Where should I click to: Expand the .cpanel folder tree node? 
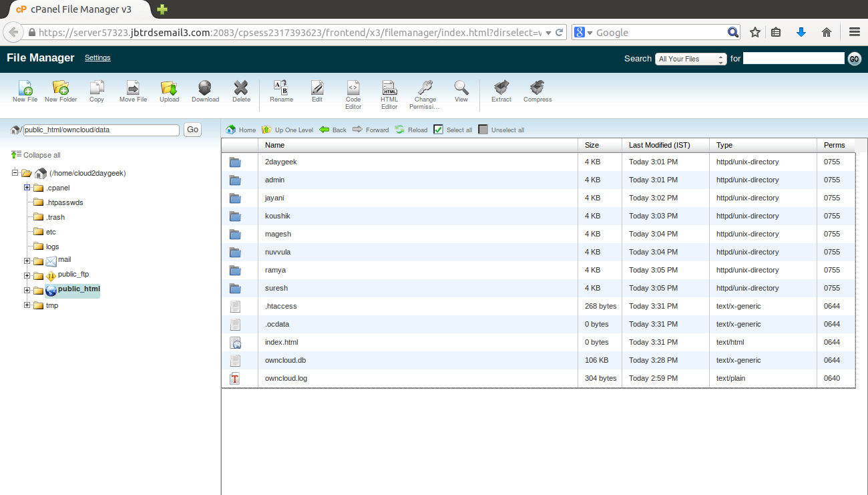[x=27, y=187]
